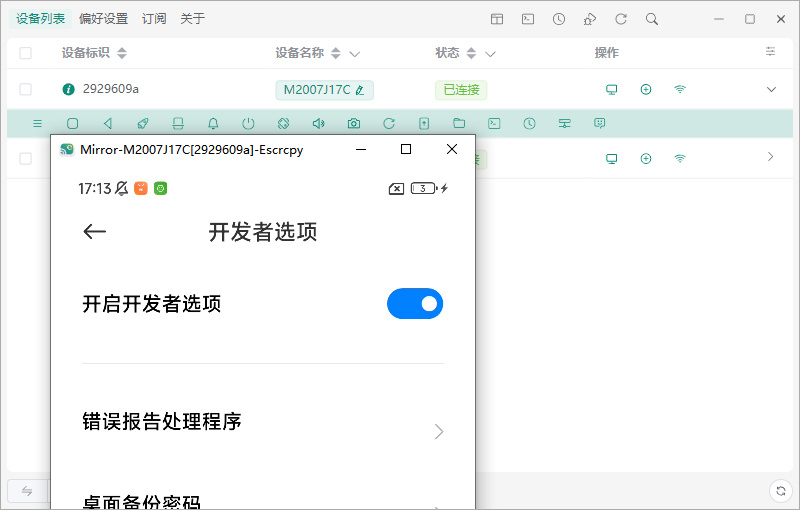Sort by 设备标识 column

pyautogui.click(x=121, y=53)
